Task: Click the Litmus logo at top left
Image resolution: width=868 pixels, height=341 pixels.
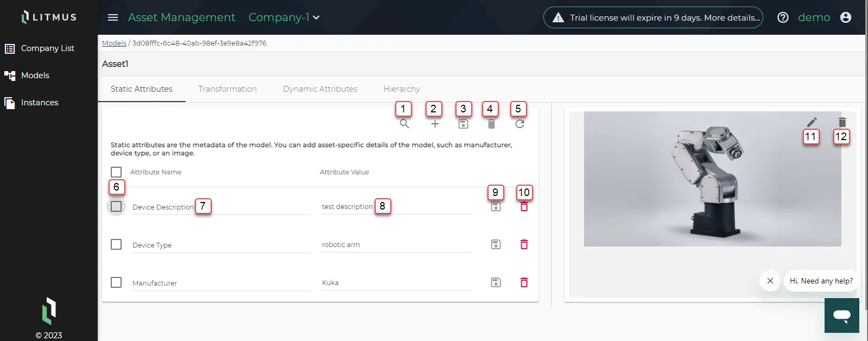Action: tap(49, 17)
